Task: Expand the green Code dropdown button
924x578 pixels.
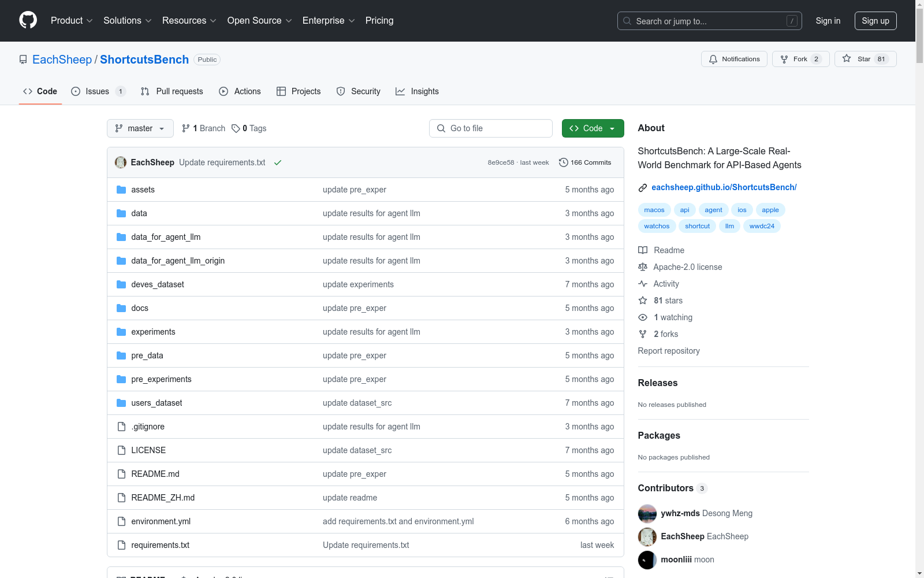Action: pyautogui.click(x=593, y=128)
